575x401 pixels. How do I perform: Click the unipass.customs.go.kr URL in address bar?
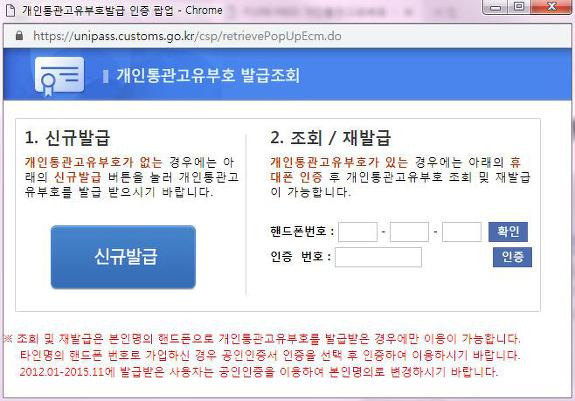click(187, 36)
